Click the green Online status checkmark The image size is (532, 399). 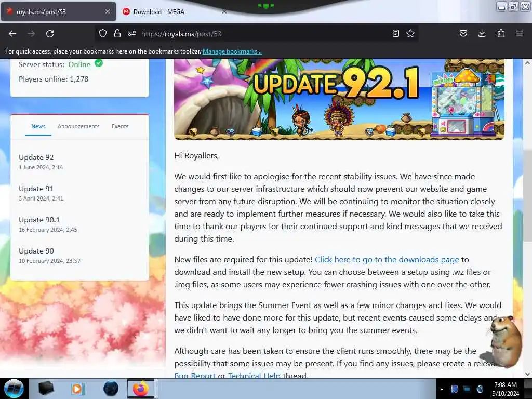(x=99, y=63)
